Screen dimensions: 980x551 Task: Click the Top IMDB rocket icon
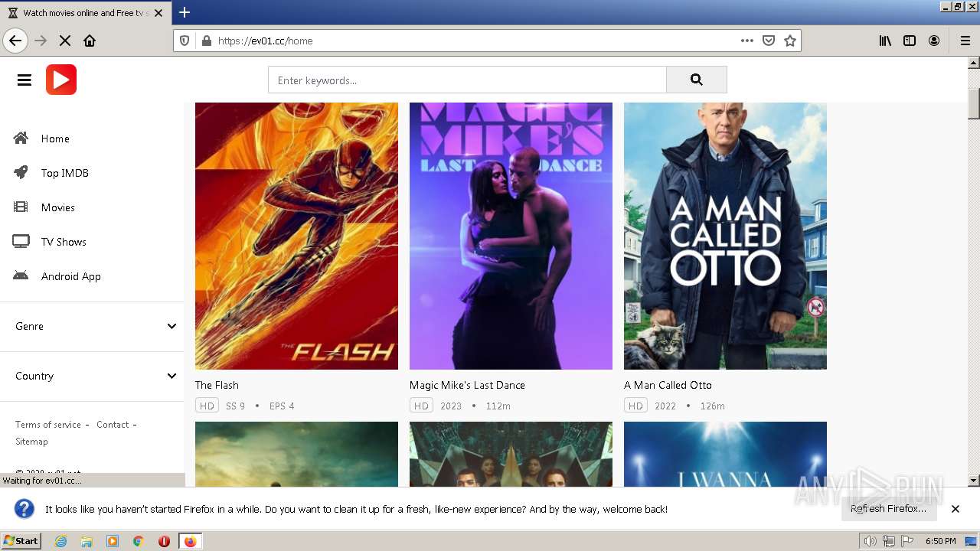pos(21,173)
